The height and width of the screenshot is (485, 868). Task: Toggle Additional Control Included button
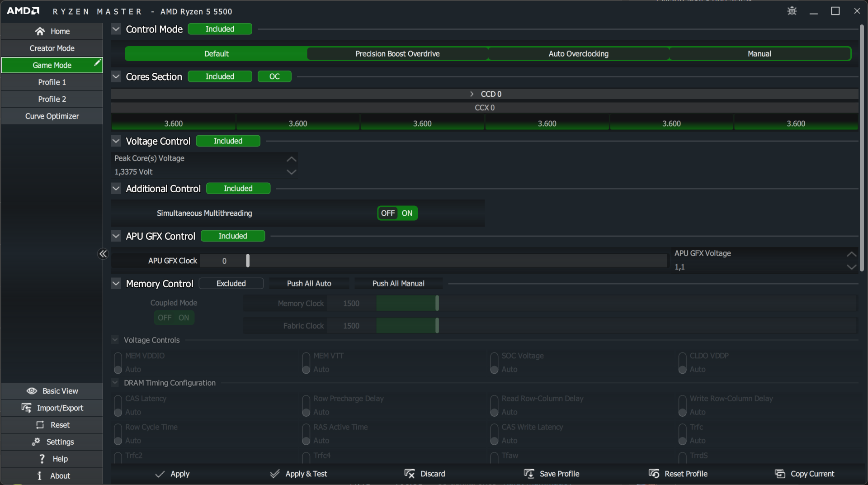tap(238, 189)
